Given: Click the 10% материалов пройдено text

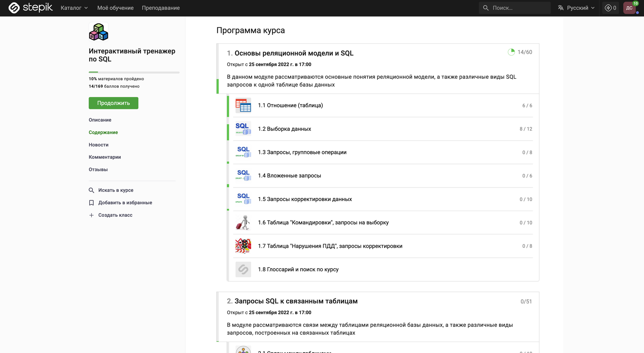Looking at the screenshot, I should tap(116, 79).
